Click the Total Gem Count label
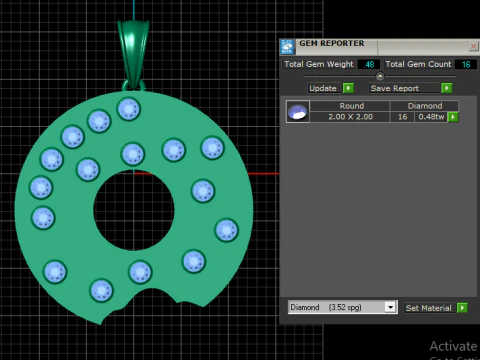This screenshot has height=360, width=480. pyautogui.click(x=418, y=64)
